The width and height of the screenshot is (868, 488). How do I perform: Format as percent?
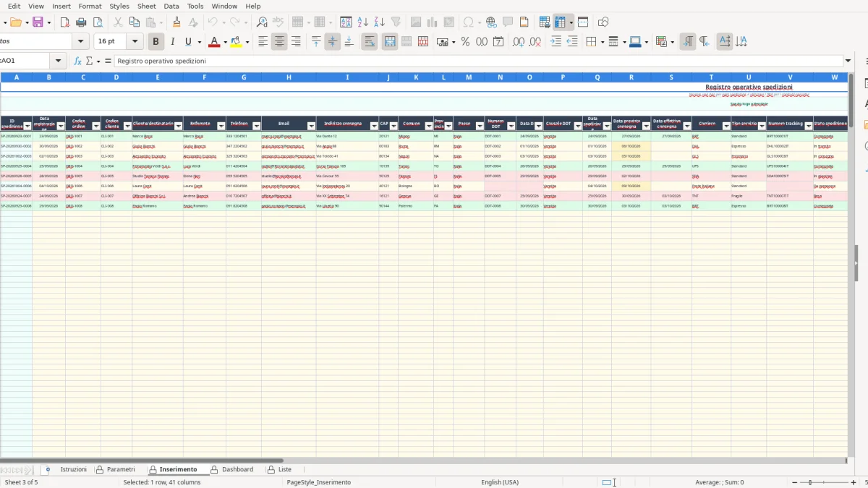click(465, 42)
